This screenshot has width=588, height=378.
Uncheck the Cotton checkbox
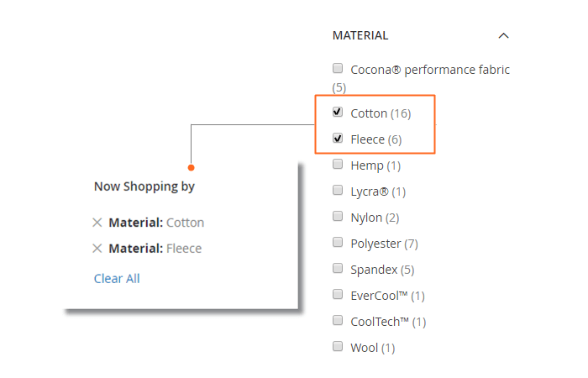(x=338, y=112)
